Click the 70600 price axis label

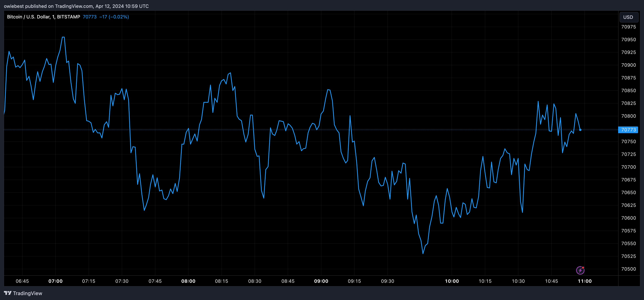629,218
